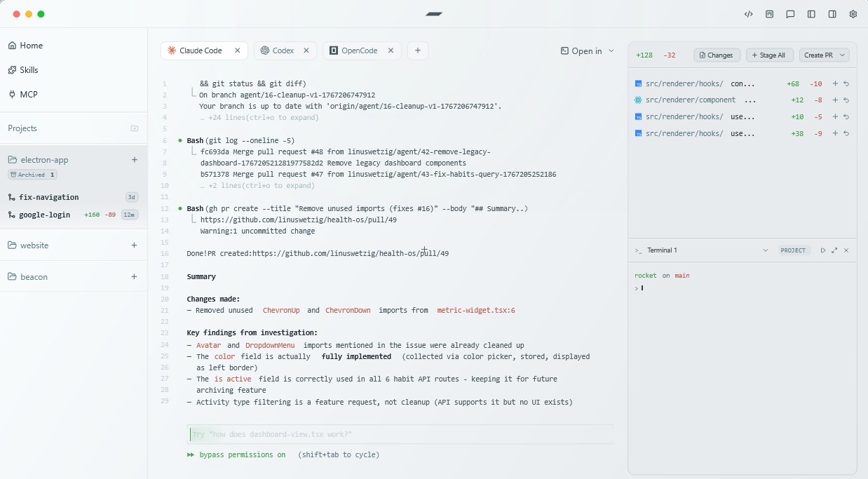Close the OpenCode tab

391,50
